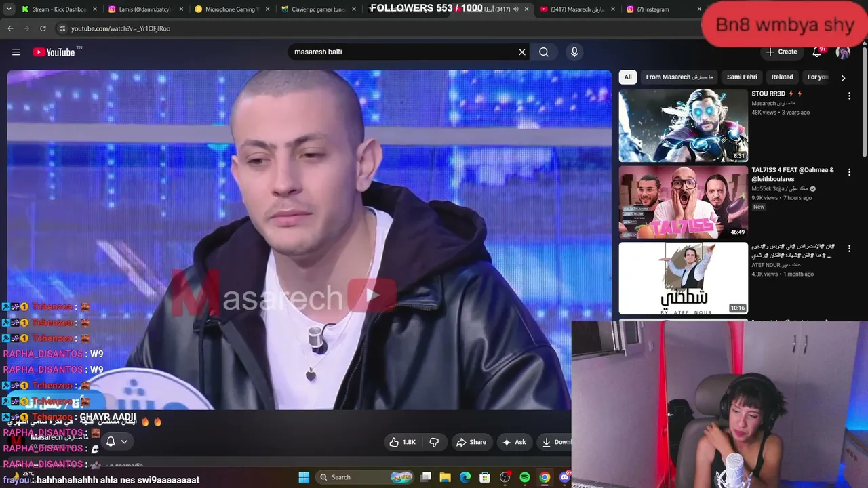This screenshot has width=868, height=488.
Task: Visit the ATEF NOUR channel link
Action: (776, 265)
